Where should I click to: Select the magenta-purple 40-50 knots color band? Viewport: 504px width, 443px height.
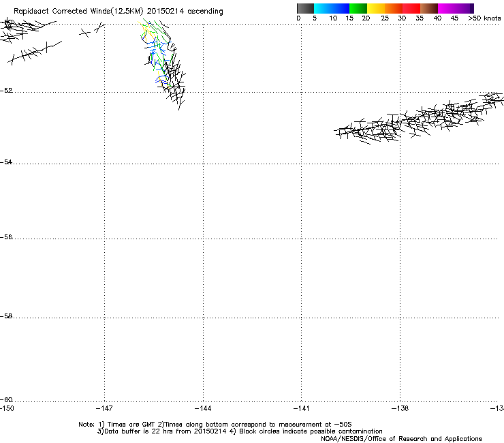[456, 8]
